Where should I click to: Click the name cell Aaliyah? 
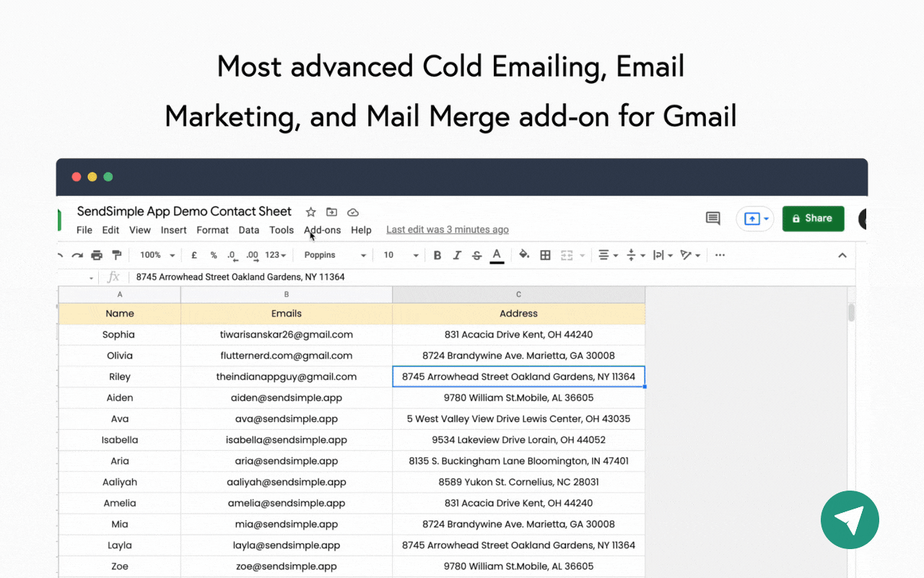[120, 482]
